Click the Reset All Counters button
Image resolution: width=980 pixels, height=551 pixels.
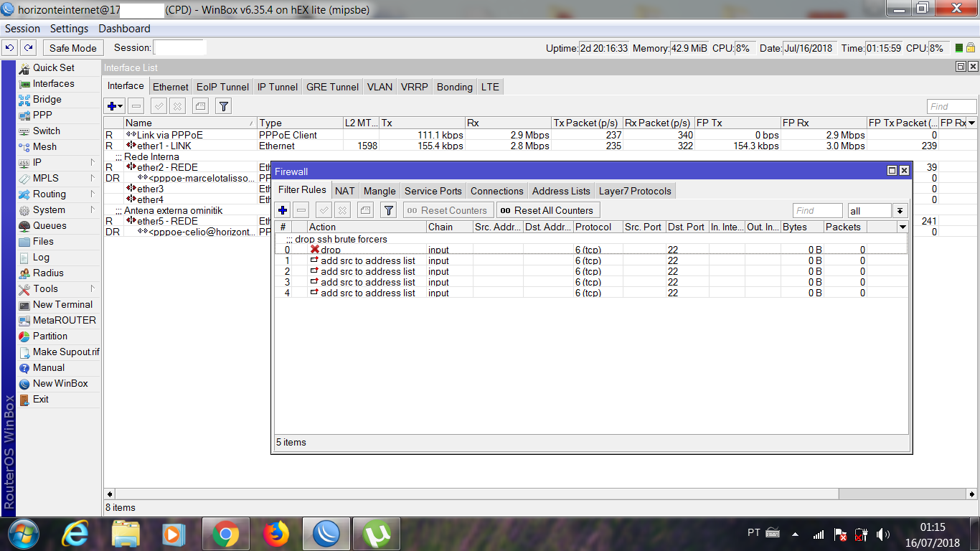click(x=547, y=210)
